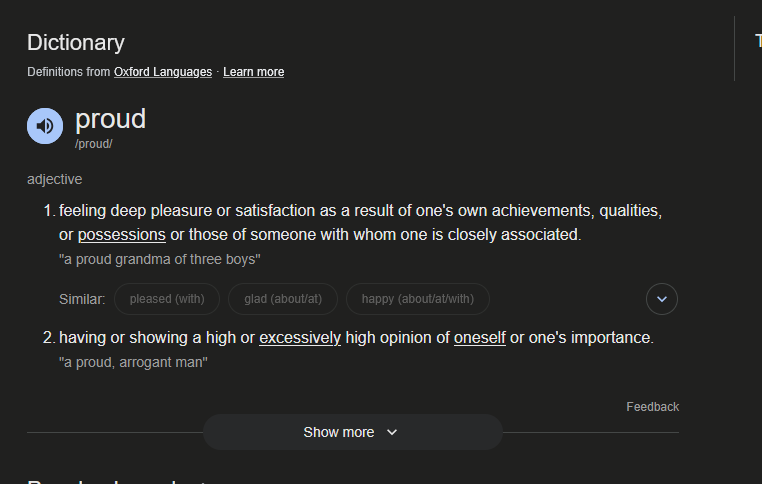Viewport: 762px width, 484px height.
Task: Select the 'pleased (with)' synonym chip
Action: (167, 299)
